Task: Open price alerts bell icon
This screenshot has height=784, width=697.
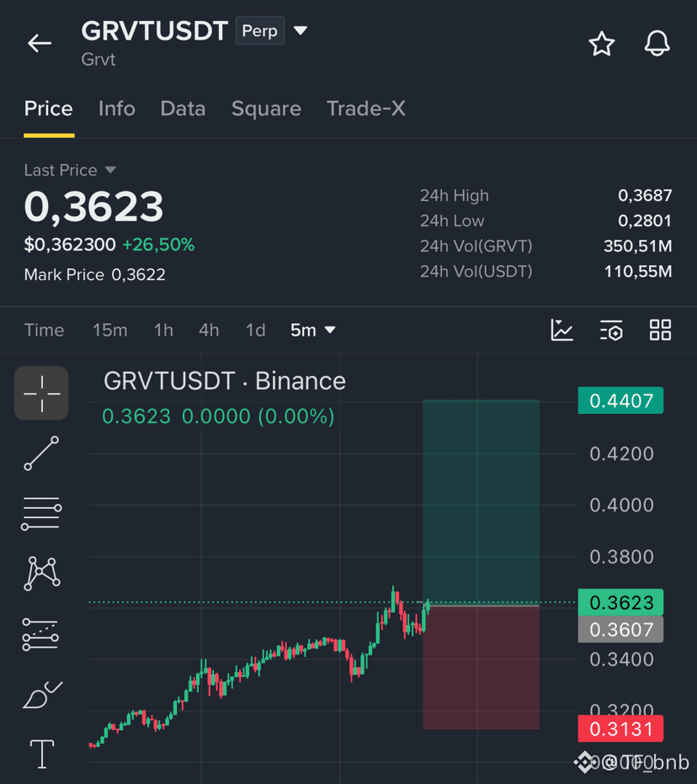Action: (657, 44)
